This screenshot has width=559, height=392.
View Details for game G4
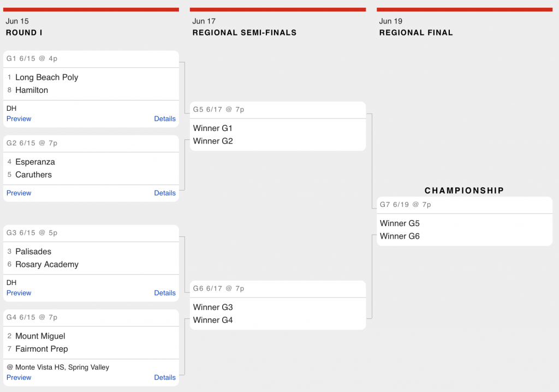(165, 377)
